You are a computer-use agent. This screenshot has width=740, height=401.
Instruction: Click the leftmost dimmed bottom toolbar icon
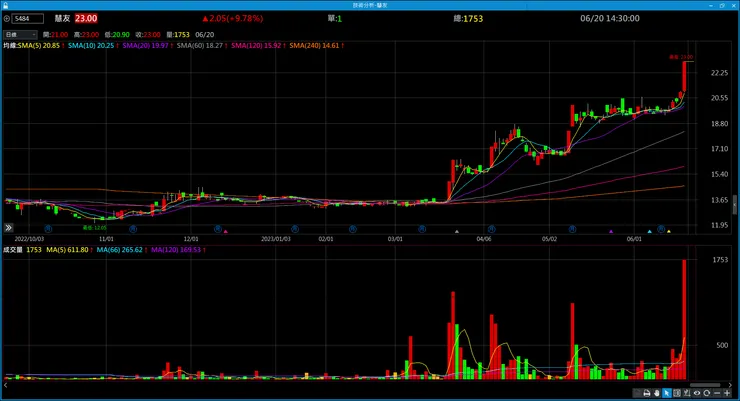tap(637, 393)
